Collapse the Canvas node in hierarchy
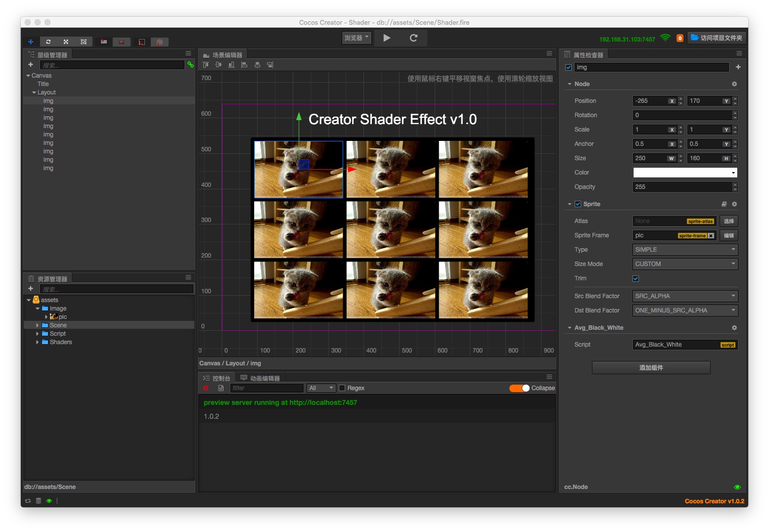Screen dimensions: 769x532 pos(28,76)
